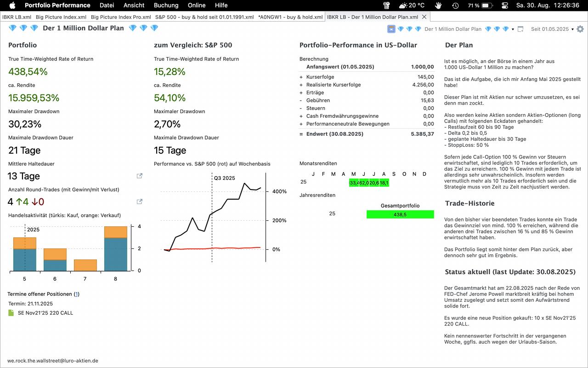The width and height of the screenshot is (588, 368).
Task: Click the blue dashboard view icon
Action: pos(391,29)
